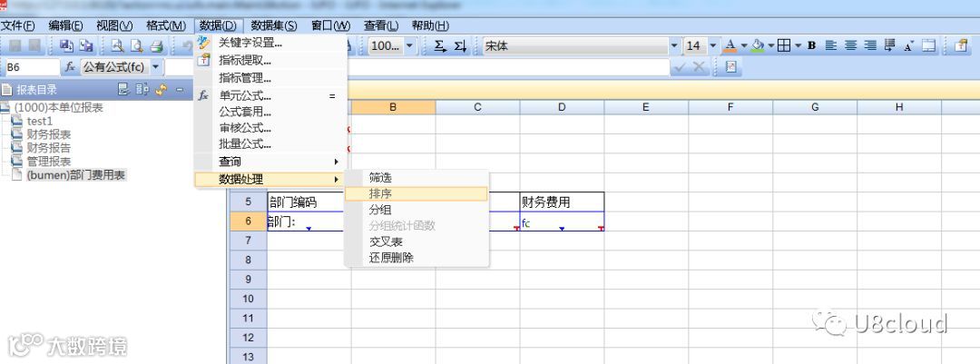
Task: Open the fill color dropdown arrow
Action: (771, 45)
